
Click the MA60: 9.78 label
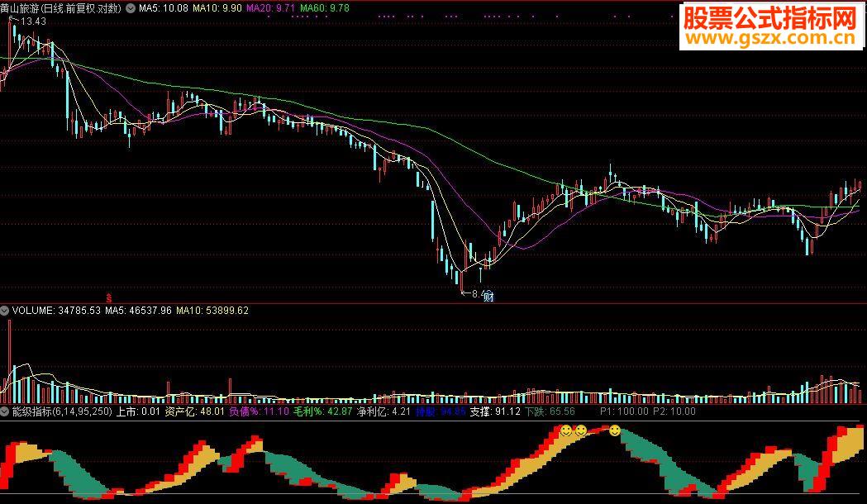tap(325, 8)
